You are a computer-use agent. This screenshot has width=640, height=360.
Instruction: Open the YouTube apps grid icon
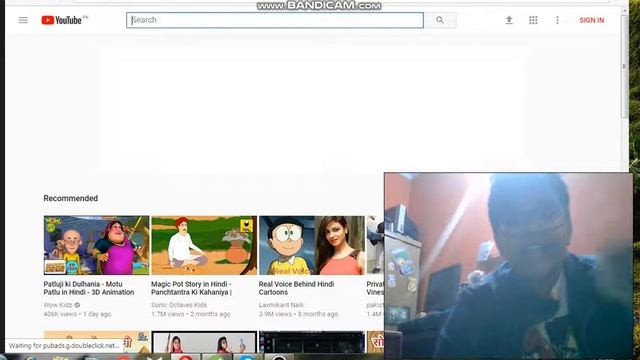[x=533, y=20]
